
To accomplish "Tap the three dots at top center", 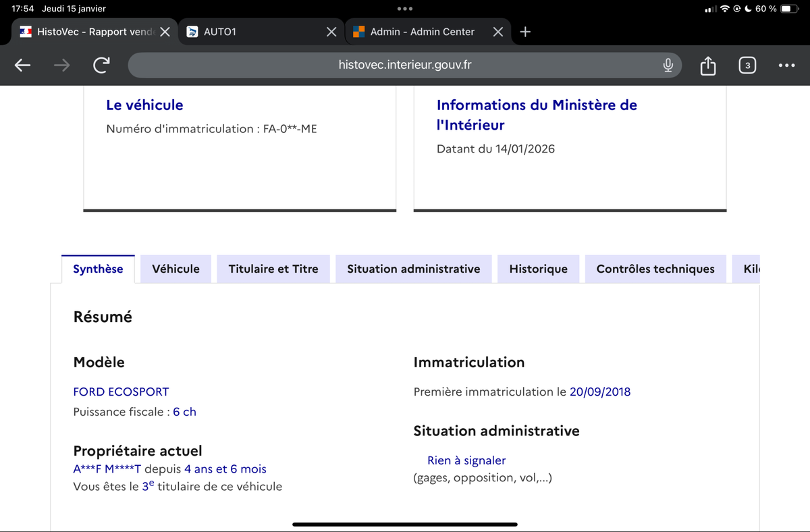I will click(x=405, y=9).
